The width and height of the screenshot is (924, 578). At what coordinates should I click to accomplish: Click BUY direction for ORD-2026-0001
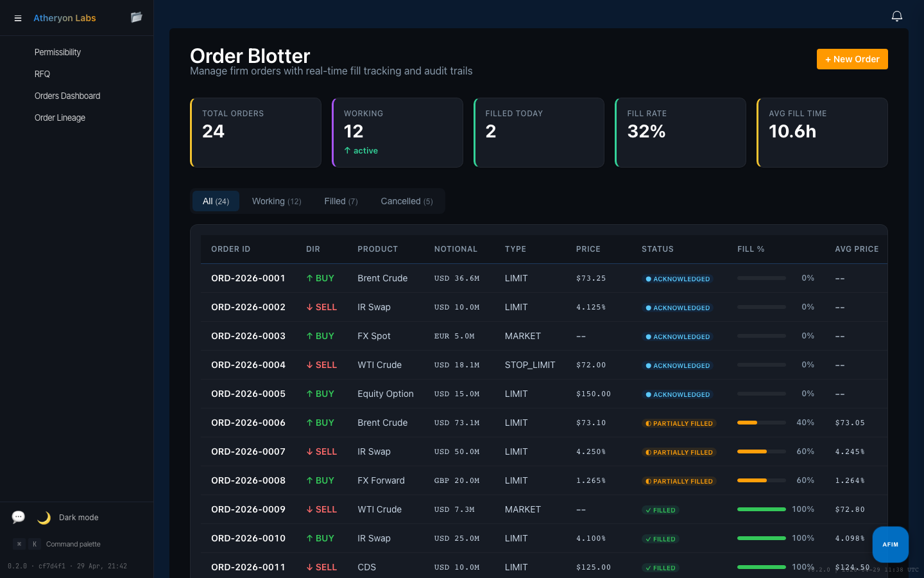click(320, 278)
